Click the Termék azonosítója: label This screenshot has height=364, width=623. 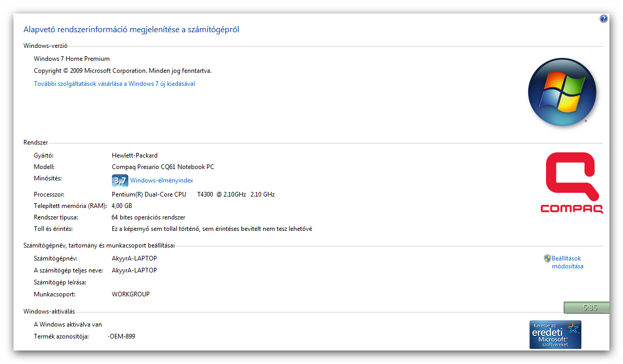tap(61, 336)
